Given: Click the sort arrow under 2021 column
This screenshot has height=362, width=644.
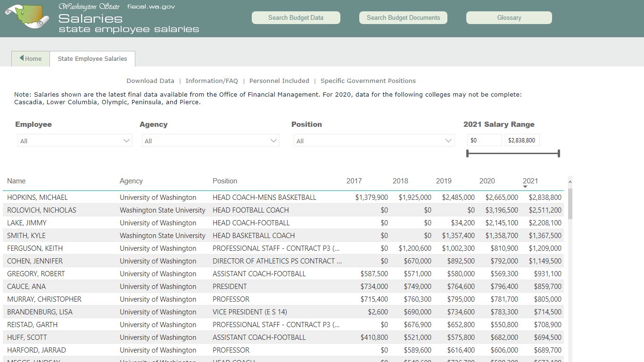Looking at the screenshot, I should [x=525, y=187].
